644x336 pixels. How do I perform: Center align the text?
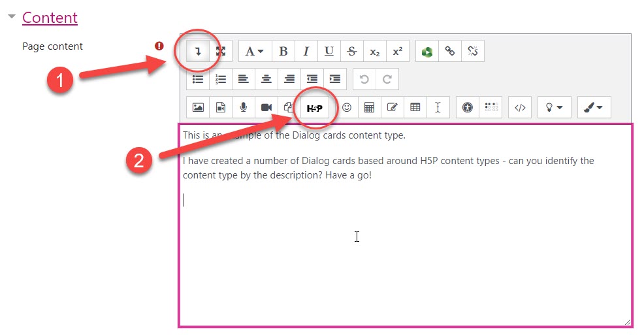tap(266, 79)
